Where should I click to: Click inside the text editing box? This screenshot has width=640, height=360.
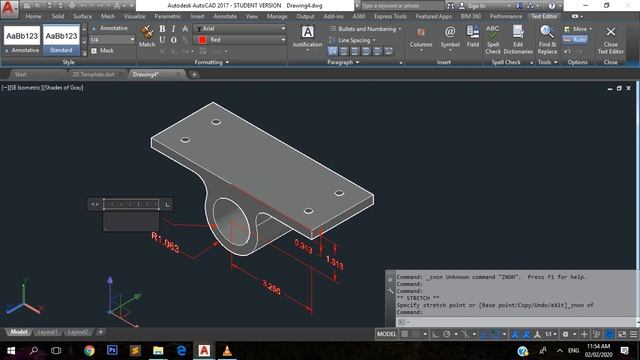click(x=131, y=221)
